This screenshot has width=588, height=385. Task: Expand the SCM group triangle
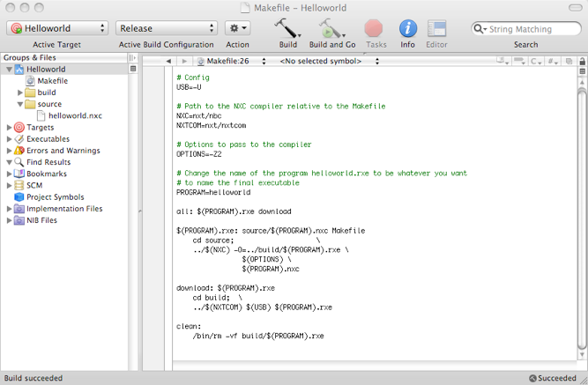(x=10, y=186)
